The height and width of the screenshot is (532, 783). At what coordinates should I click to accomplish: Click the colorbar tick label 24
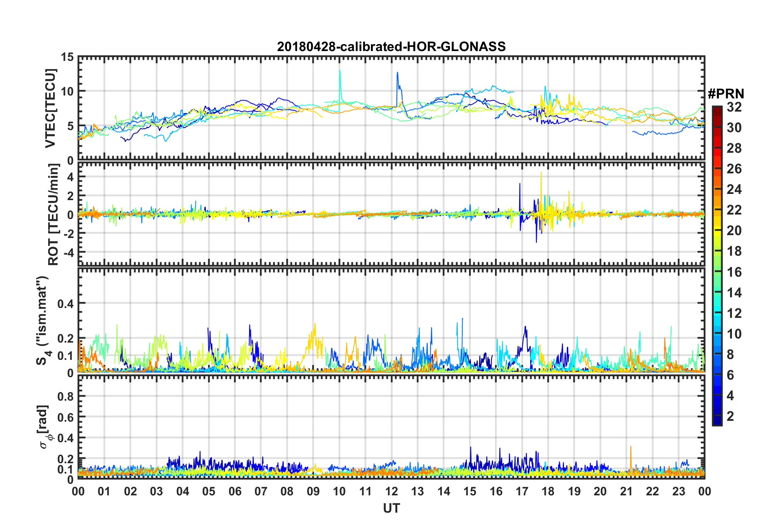click(734, 189)
